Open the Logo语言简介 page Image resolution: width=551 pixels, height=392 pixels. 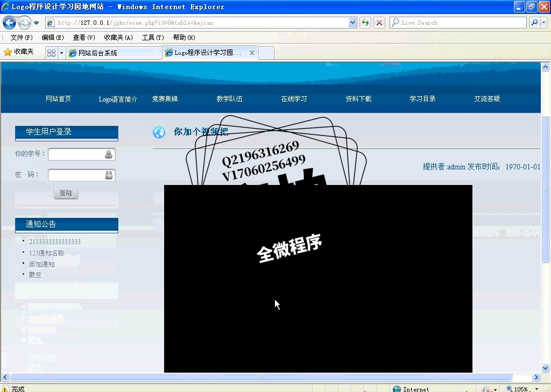tap(118, 99)
